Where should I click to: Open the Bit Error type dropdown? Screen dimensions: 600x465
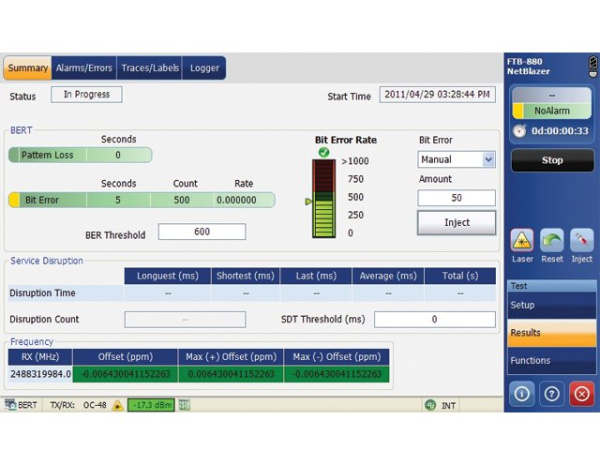(456, 159)
